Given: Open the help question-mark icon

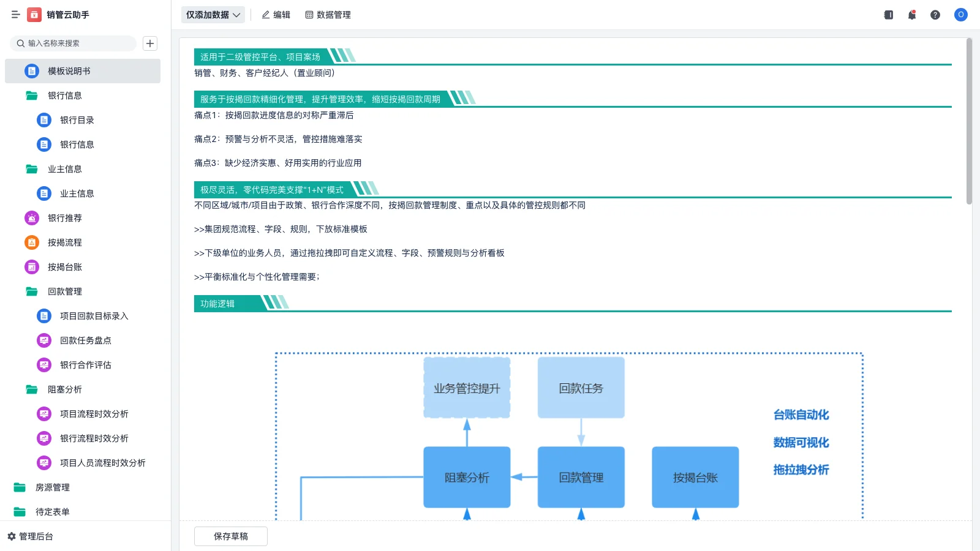Looking at the screenshot, I should pos(935,15).
